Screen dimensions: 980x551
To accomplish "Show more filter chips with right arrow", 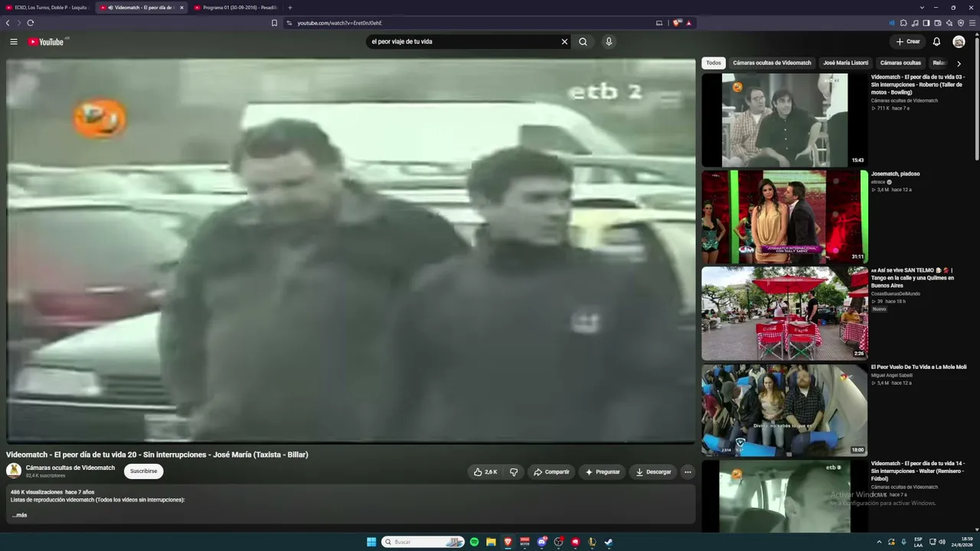I will point(959,64).
